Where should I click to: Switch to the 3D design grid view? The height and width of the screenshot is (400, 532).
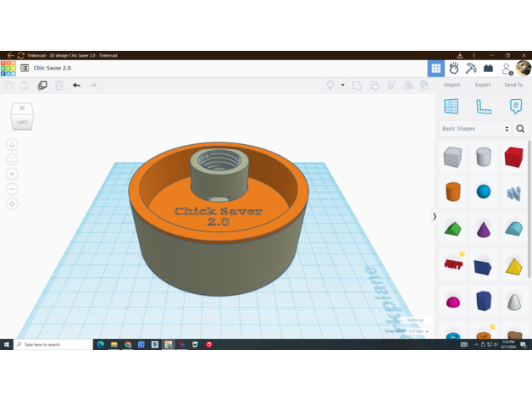point(435,69)
